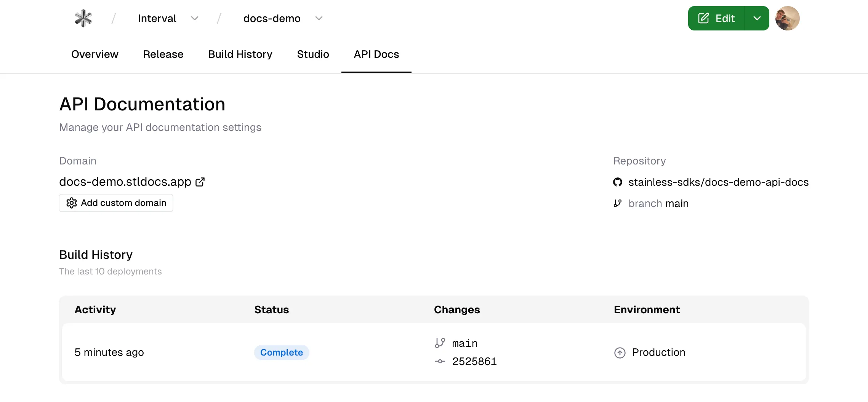Image resolution: width=868 pixels, height=402 pixels.
Task: Select Add custom domain
Action: tap(116, 203)
